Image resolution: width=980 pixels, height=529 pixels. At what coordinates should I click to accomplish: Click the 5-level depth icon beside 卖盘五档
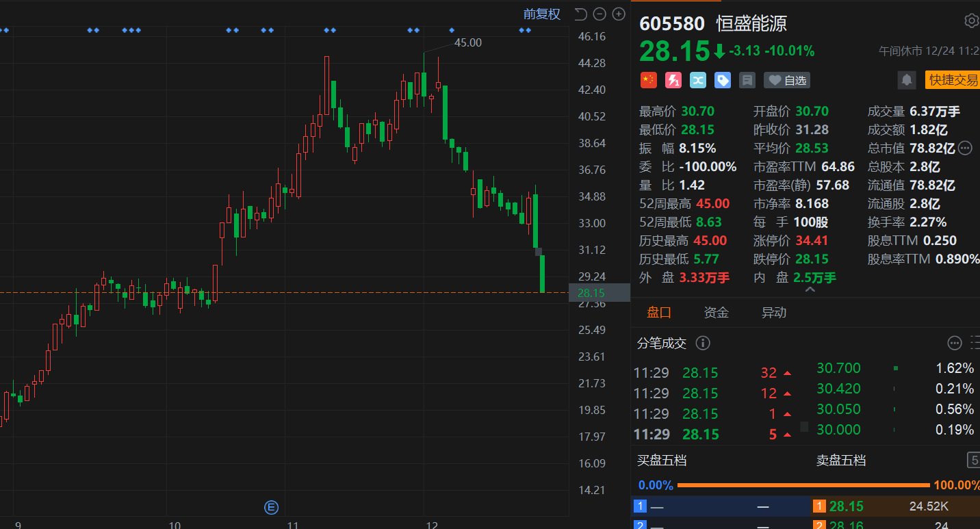click(973, 460)
